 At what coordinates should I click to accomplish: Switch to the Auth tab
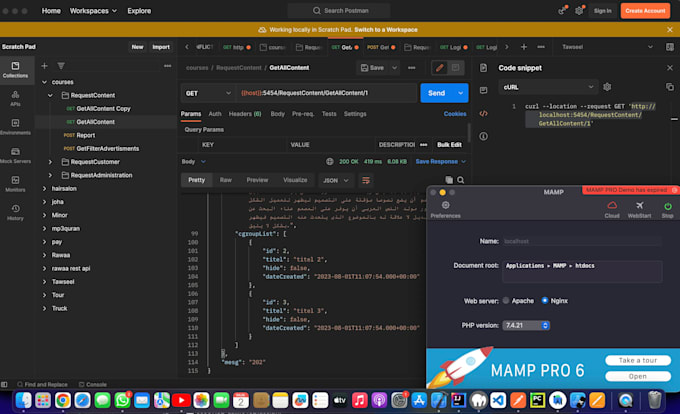pos(215,114)
